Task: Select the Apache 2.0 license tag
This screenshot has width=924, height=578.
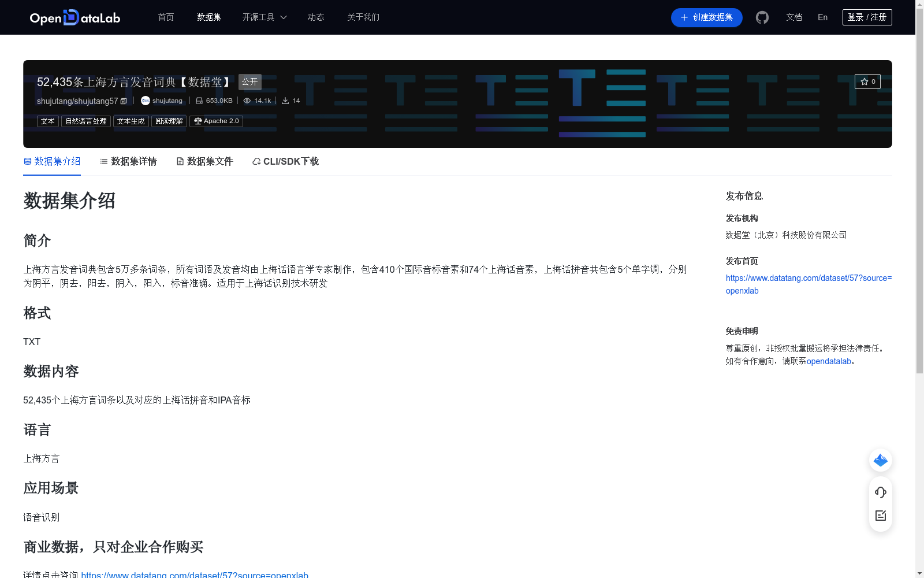Action: click(x=216, y=121)
